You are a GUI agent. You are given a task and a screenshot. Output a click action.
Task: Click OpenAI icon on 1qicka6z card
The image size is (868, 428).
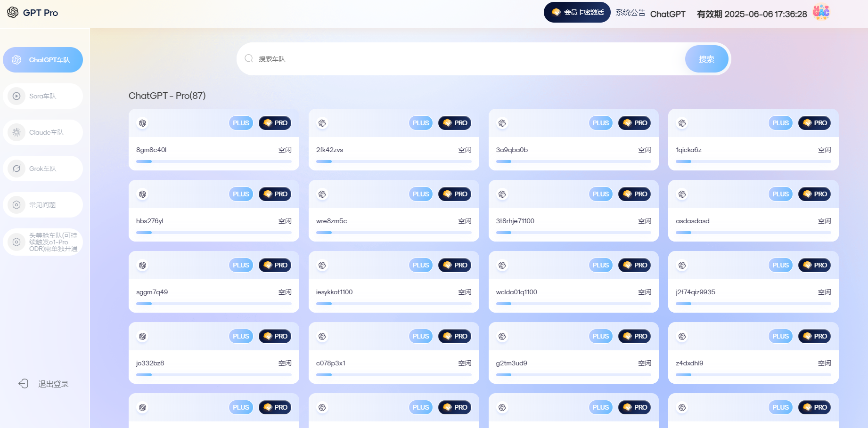682,123
